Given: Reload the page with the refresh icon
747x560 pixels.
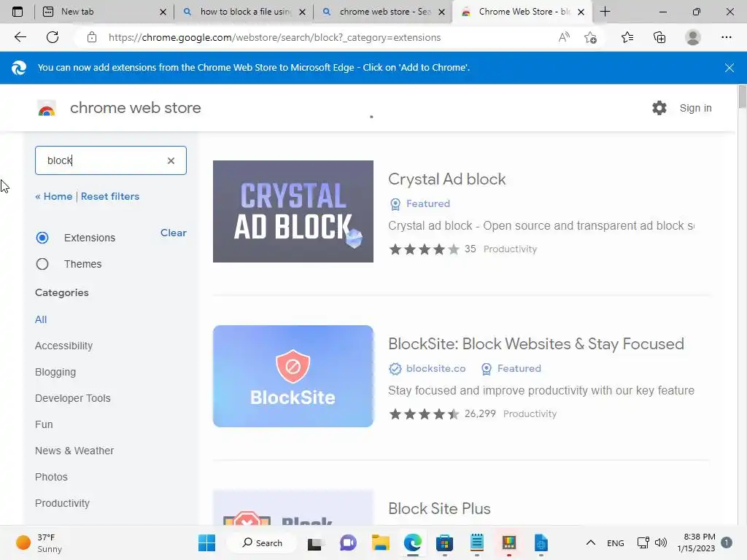Looking at the screenshot, I should click(x=53, y=37).
